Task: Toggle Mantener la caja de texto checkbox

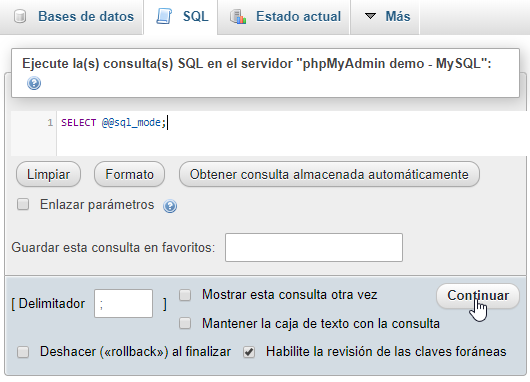Action: coord(185,323)
